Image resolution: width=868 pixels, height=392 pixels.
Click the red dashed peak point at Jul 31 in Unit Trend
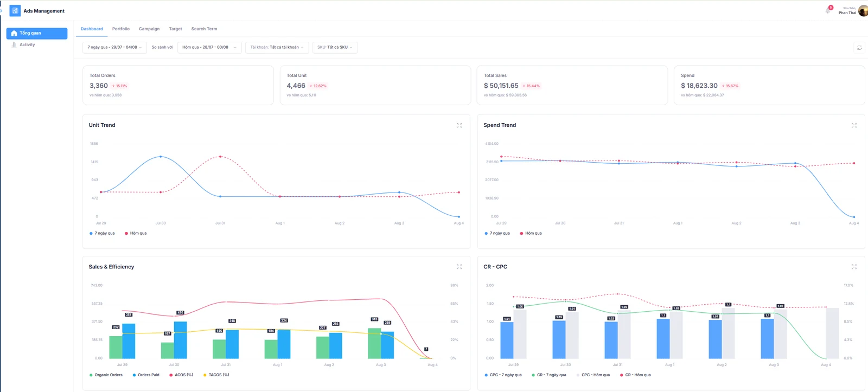tap(220, 157)
